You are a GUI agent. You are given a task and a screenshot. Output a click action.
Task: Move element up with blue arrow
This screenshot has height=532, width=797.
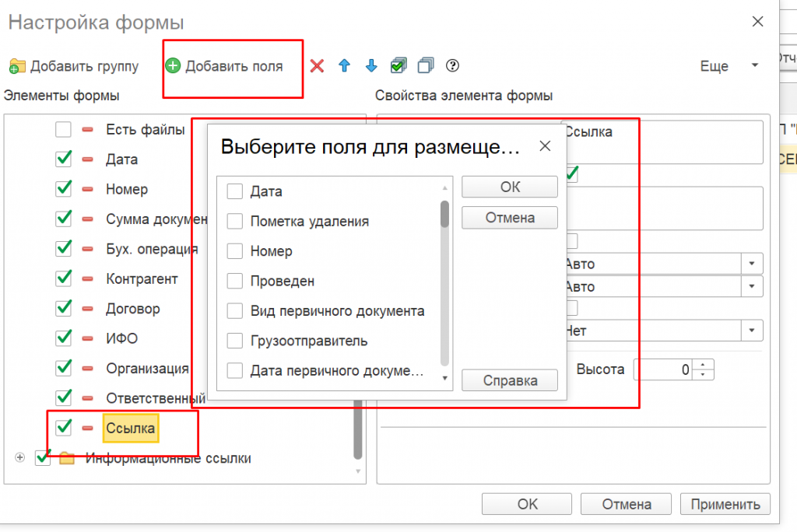tap(344, 66)
